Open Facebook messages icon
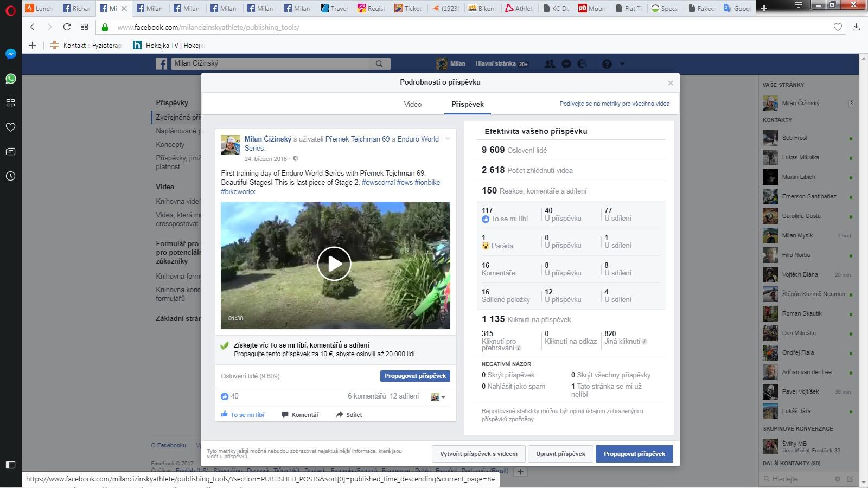The height and width of the screenshot is (488, 868). click(x=566, y=63)
